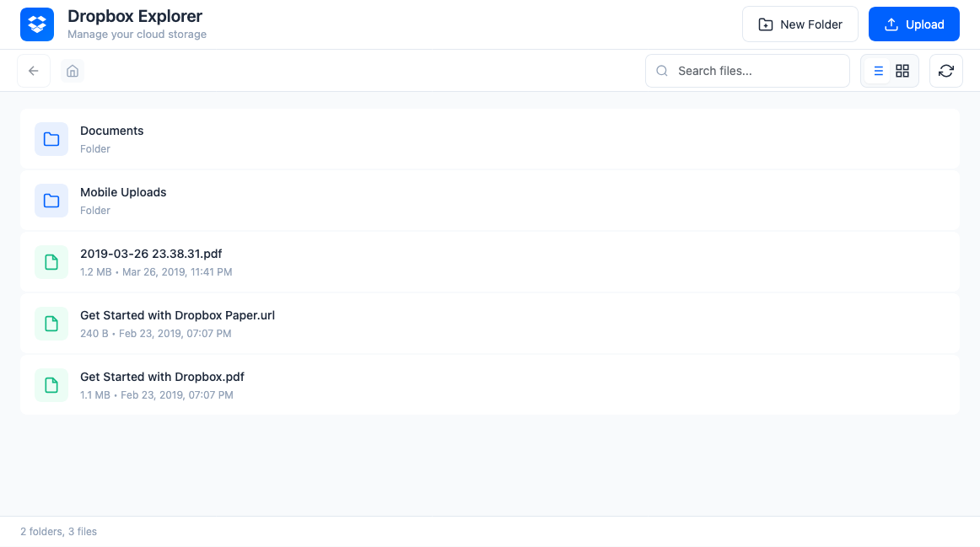Click the Dropbox logo icon in the header
Viewport: 980px width, 547px height.
coord(36,24)
